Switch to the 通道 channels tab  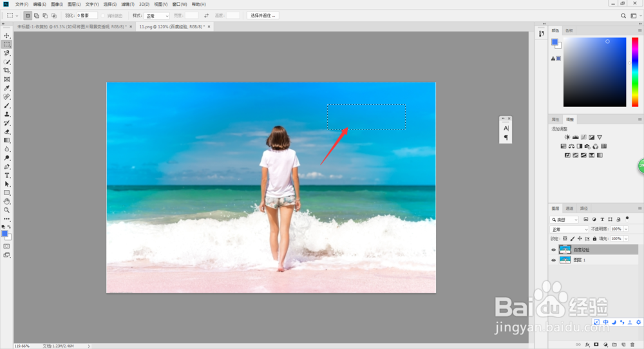tap(570, 208)
